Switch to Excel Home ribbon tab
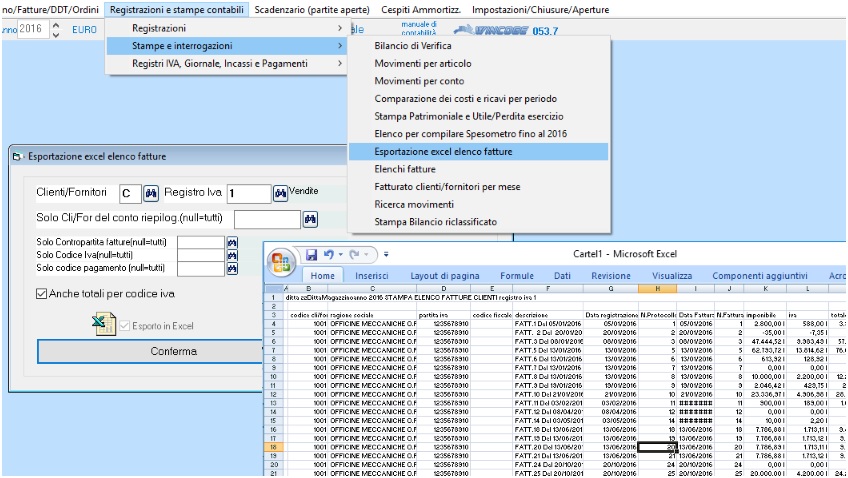This screenshot has height=478, width=848. point(322,276)
